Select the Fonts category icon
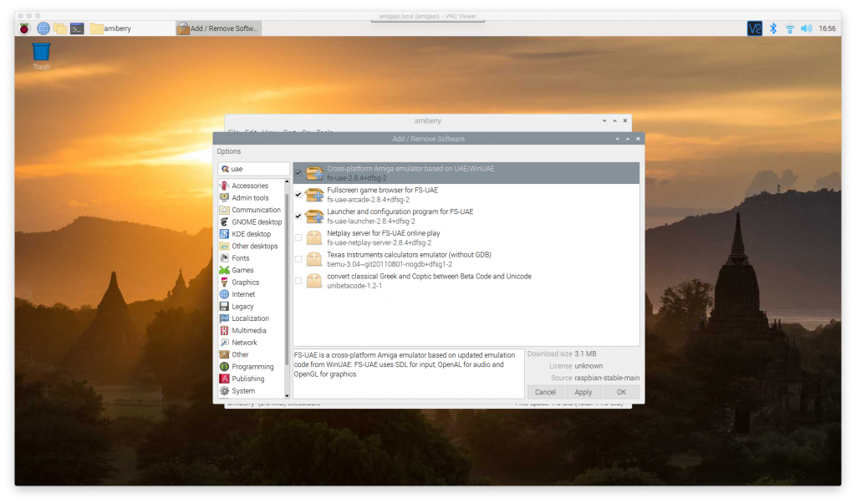The height and width of the screenshot is (504, 856). (224, 257)
